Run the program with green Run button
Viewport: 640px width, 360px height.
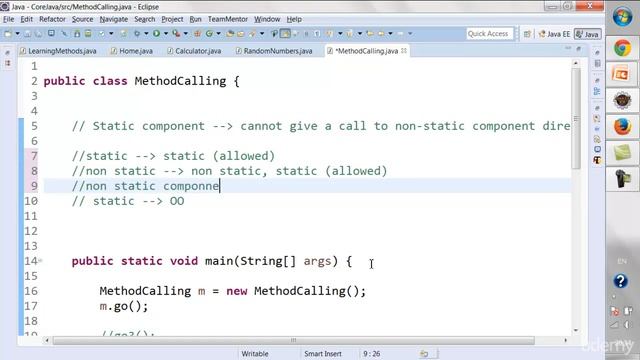pos(156,33)
